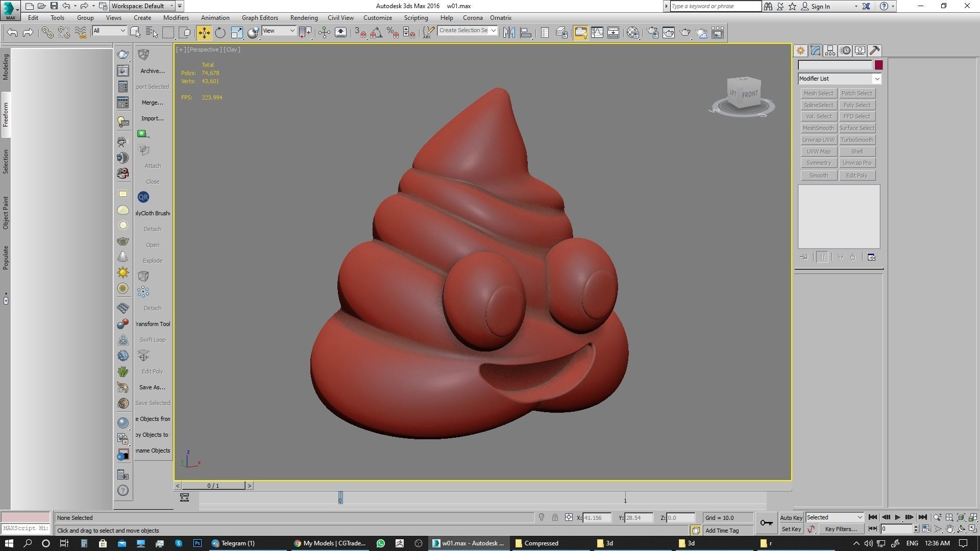Open the Customize menu
Viewport: 980px width, 551px height.
378,18
